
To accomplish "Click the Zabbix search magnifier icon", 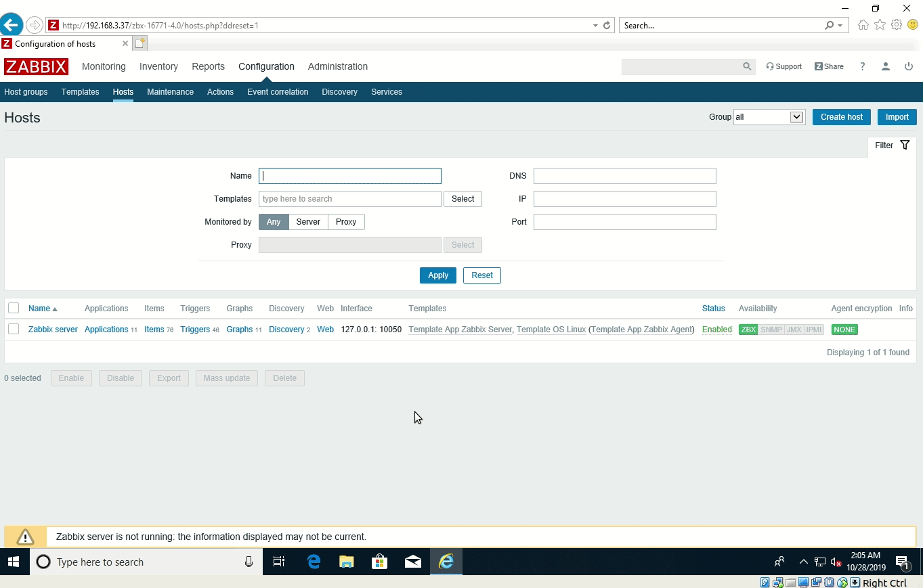I will click(x=747, y=66).
